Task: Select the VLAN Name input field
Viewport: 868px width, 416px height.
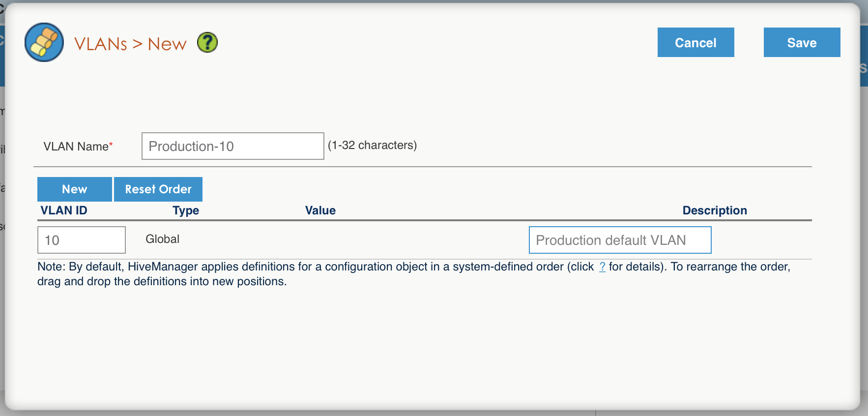Action: [232, 146]
